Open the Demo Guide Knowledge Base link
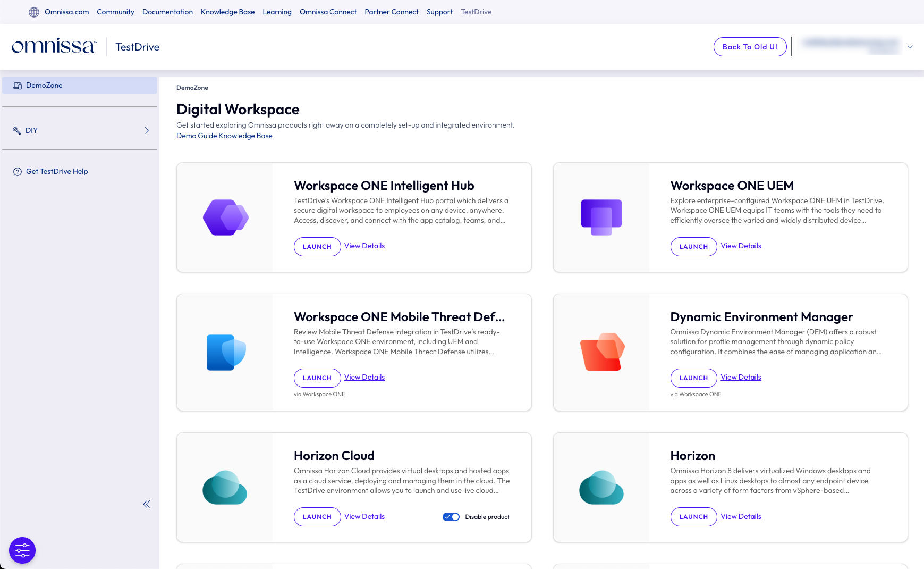Viewport: 924px width, 569px height. coord(224,136)
